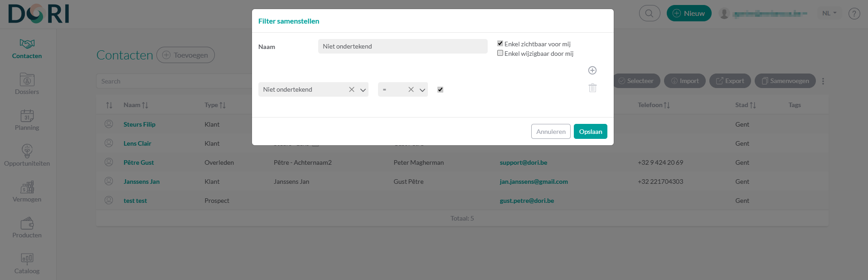Expand the 'Niet ondertekend' field dropdown

363,90
